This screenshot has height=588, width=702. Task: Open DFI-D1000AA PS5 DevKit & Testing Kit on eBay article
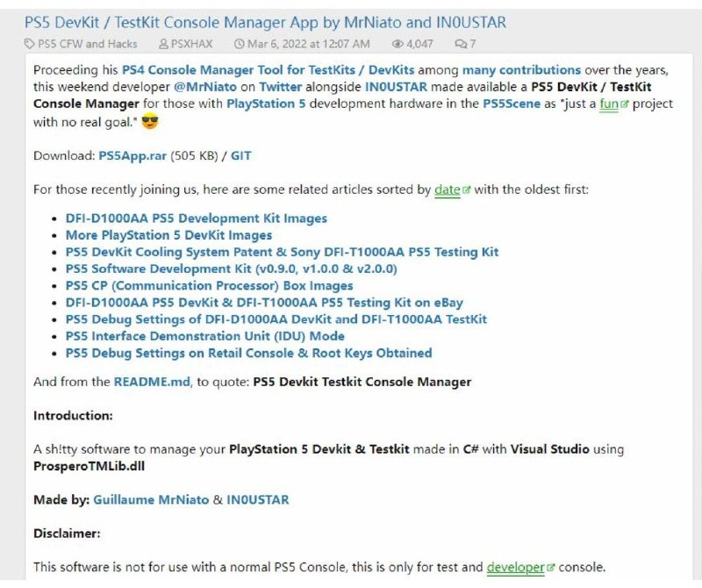click(264, 303)
